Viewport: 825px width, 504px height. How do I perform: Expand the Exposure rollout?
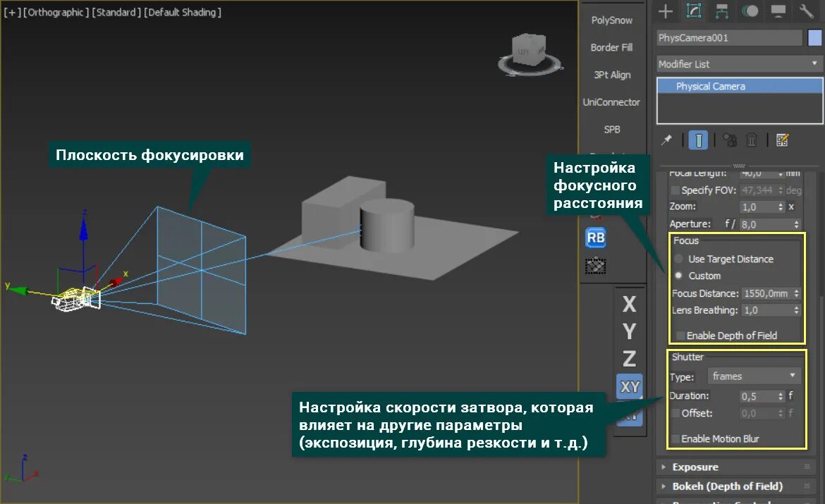pos(735,467)
